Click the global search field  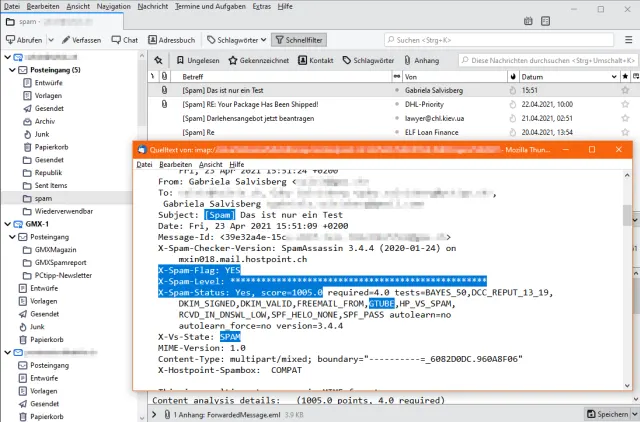point(460,40)
